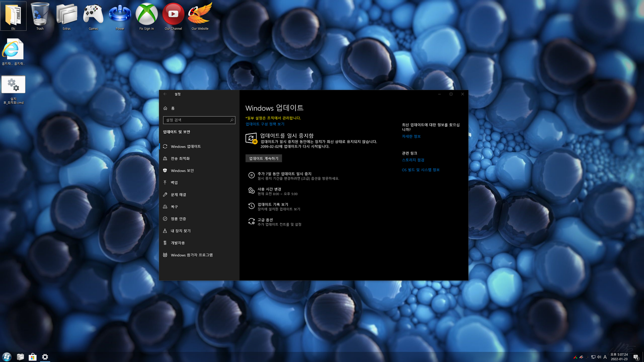The width and height of the screenshot is (644, 362).
Task: Select 내 장치 찾기 in sidebar
Action: click(x=199, y=231)
